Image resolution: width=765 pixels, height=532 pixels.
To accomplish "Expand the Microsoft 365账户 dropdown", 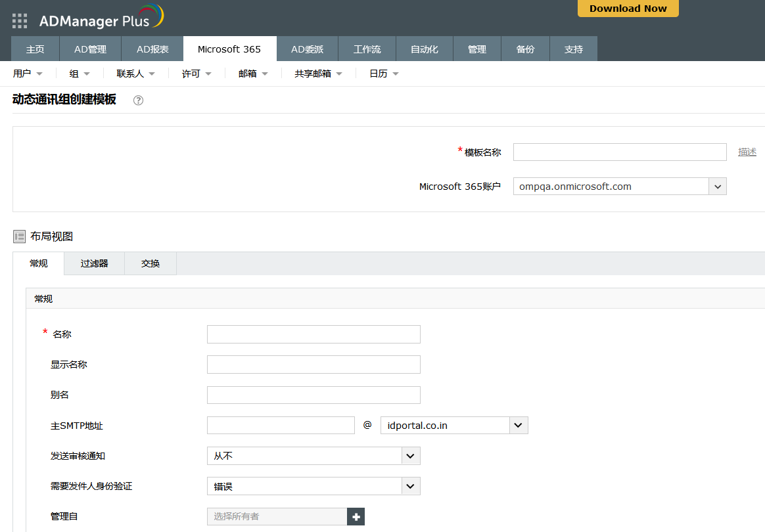I will pyautogui.click(x=718, y=187).
